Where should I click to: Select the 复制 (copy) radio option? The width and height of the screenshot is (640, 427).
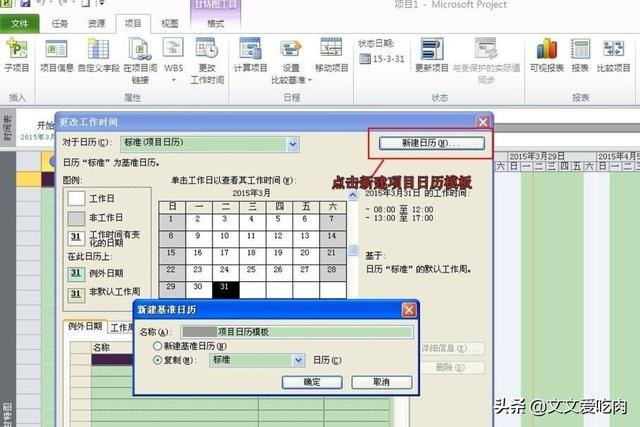157,360
